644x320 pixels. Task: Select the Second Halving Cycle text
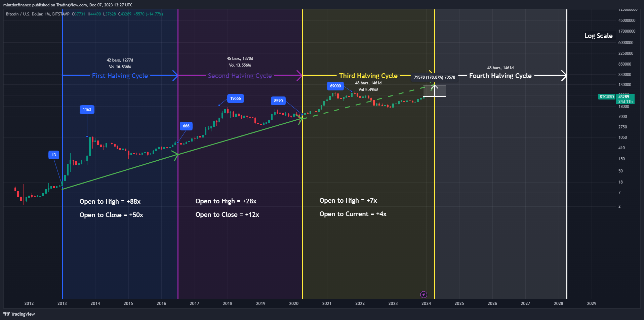[240, 76]
